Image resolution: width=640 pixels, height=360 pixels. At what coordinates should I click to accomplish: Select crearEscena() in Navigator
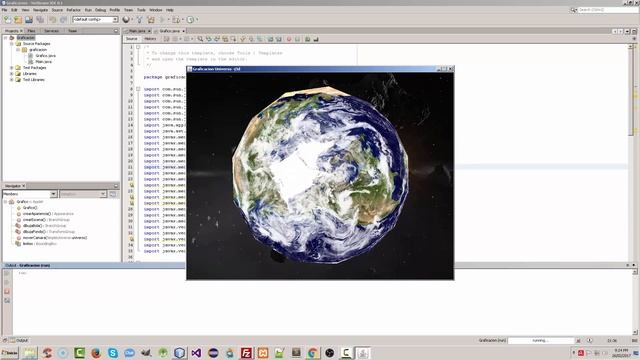tap(34, 220)
